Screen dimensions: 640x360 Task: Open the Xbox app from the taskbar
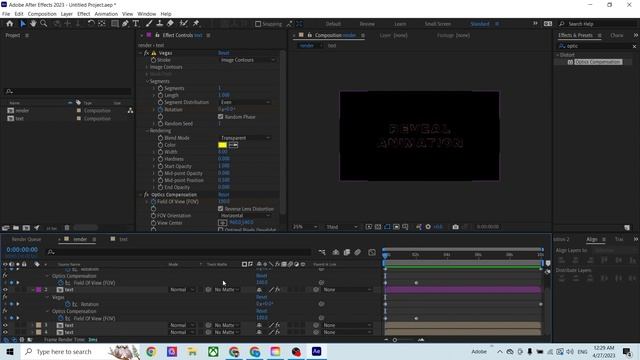213,351
